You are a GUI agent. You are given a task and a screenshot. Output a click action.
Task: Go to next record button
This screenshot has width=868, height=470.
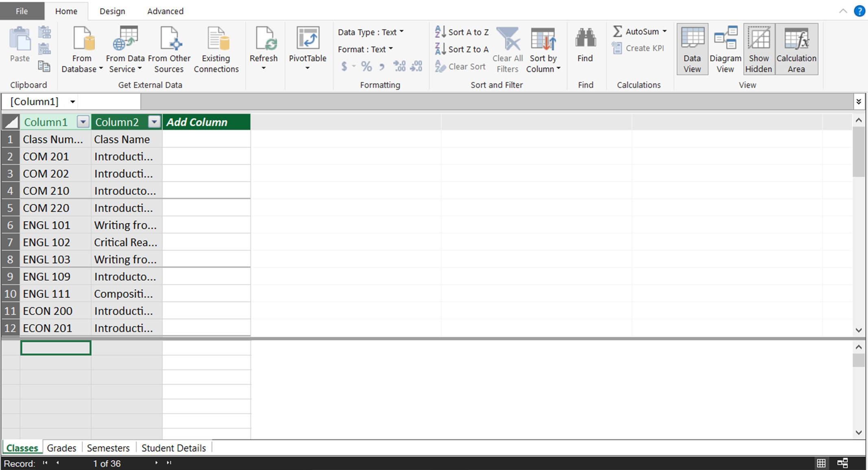tap(156, 463)
